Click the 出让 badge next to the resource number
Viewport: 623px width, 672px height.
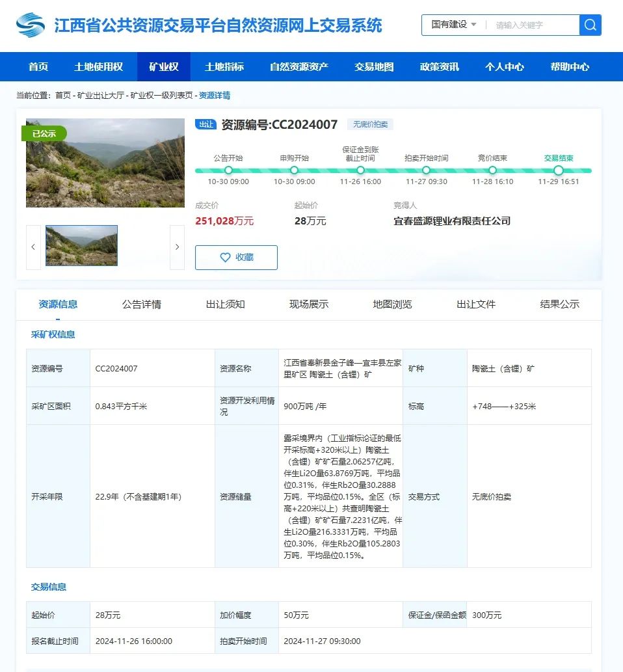pyautogui.click(x=207, y=123)
